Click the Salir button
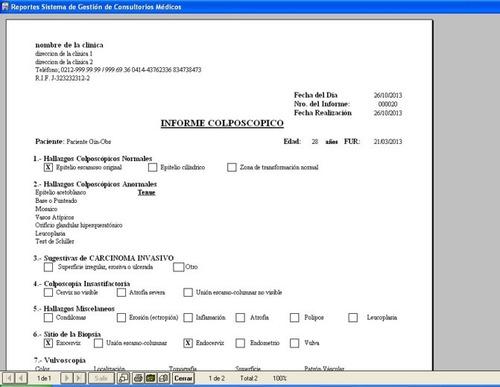Image resolution: width=500 pixels, height=387 pixels. (101, 378)
